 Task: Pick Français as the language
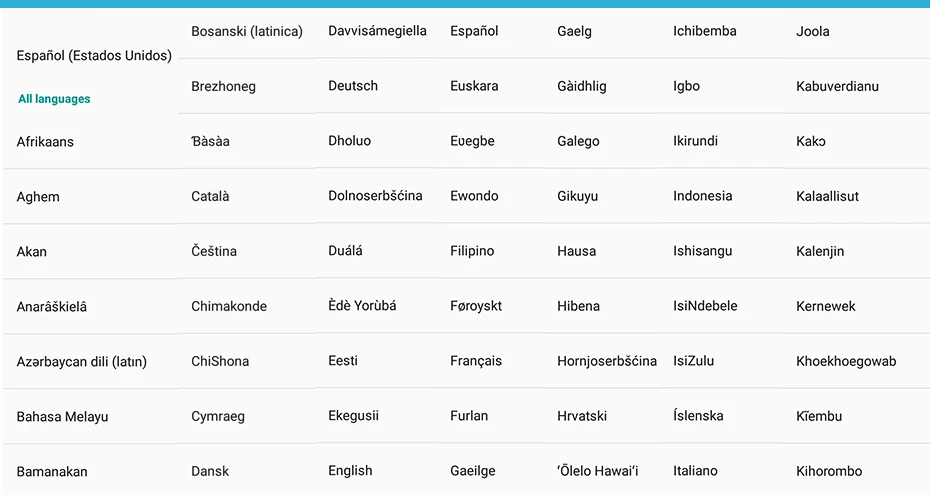476,361
